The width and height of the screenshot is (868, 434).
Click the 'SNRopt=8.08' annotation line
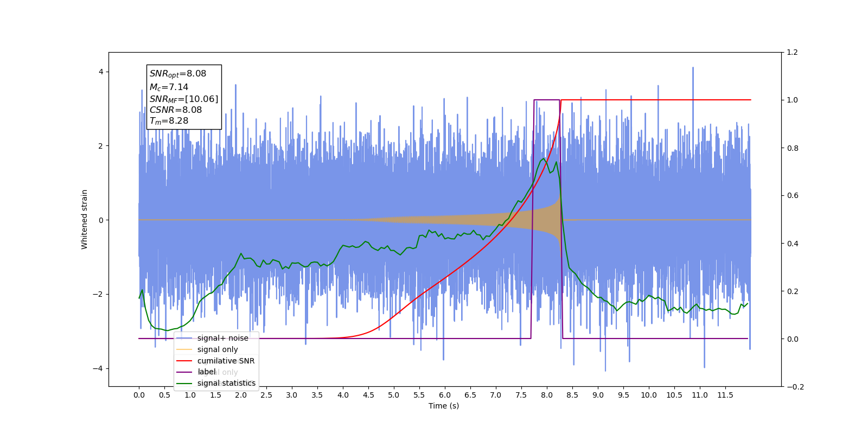point(178,74)
